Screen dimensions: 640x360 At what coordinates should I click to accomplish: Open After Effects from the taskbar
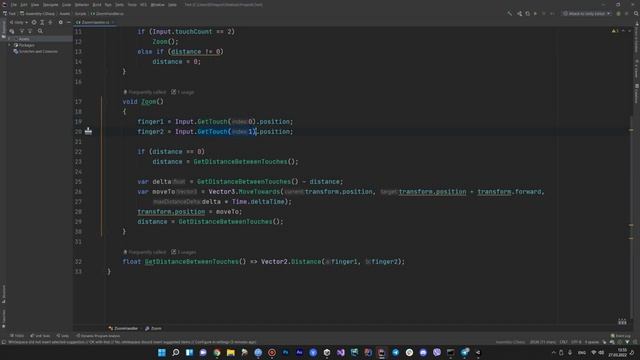[299, 352]
